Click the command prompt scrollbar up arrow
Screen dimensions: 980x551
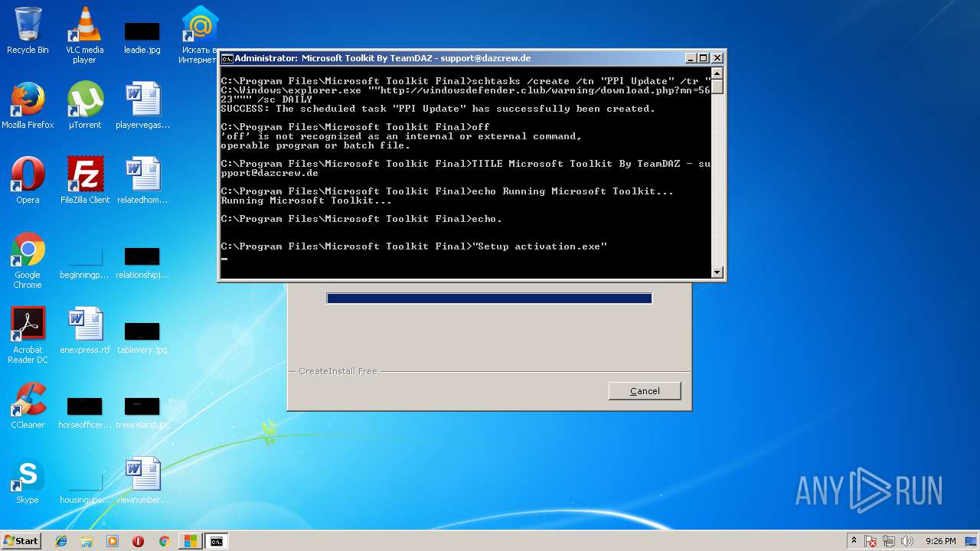(717, 73)
